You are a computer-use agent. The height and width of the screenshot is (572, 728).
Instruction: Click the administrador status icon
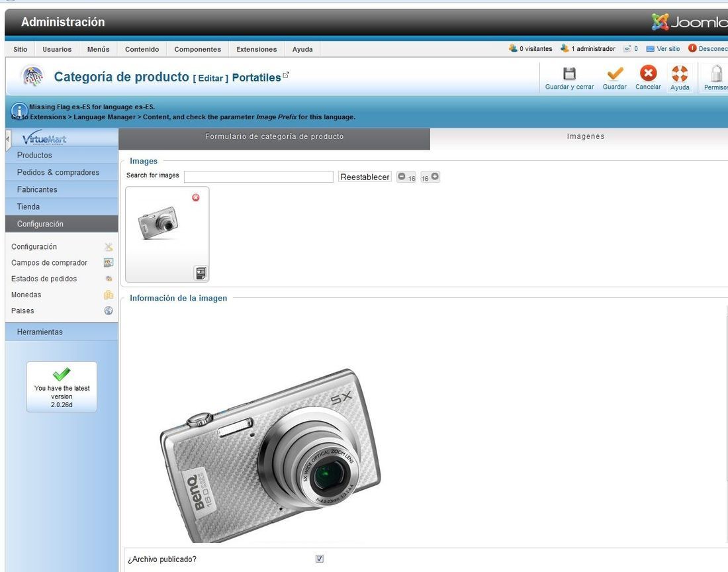click(x=565, y=48)
